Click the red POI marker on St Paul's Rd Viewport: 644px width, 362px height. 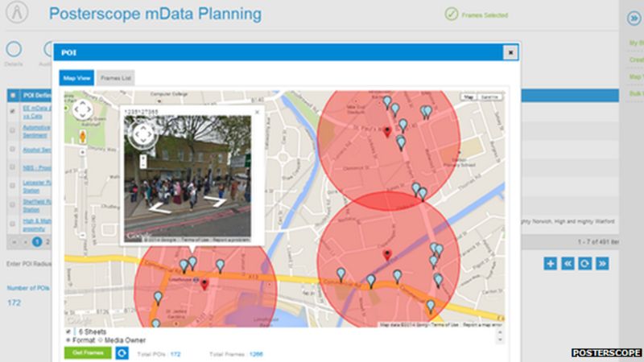(x=387, y=131)
